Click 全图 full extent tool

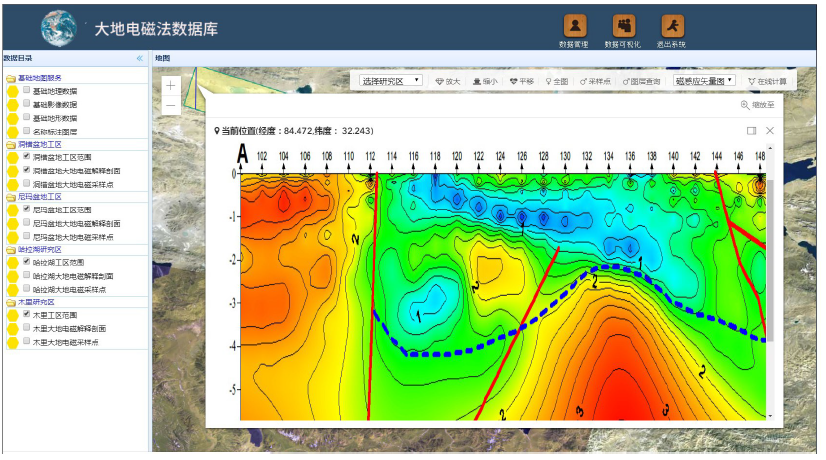click(x=557, y=81)
